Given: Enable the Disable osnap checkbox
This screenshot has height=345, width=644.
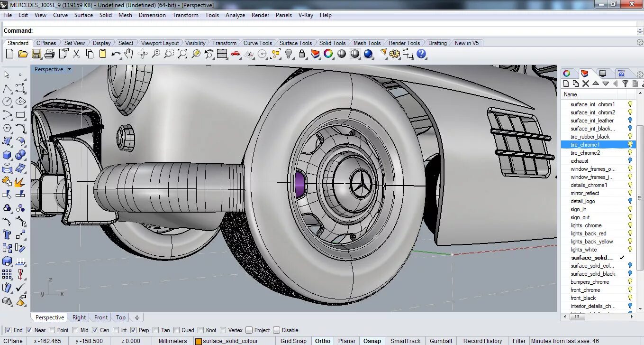Looking at the screenshot, I should tap(277, 330).
